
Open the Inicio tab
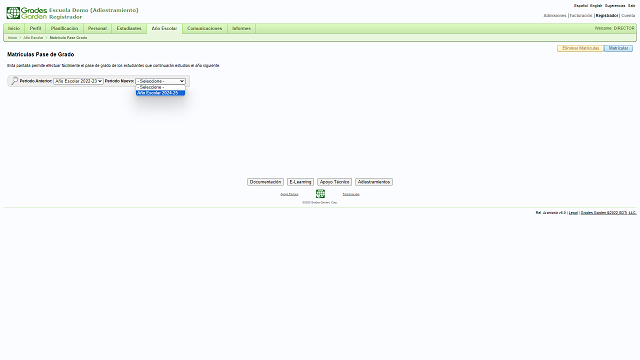[x=14, y=29]
